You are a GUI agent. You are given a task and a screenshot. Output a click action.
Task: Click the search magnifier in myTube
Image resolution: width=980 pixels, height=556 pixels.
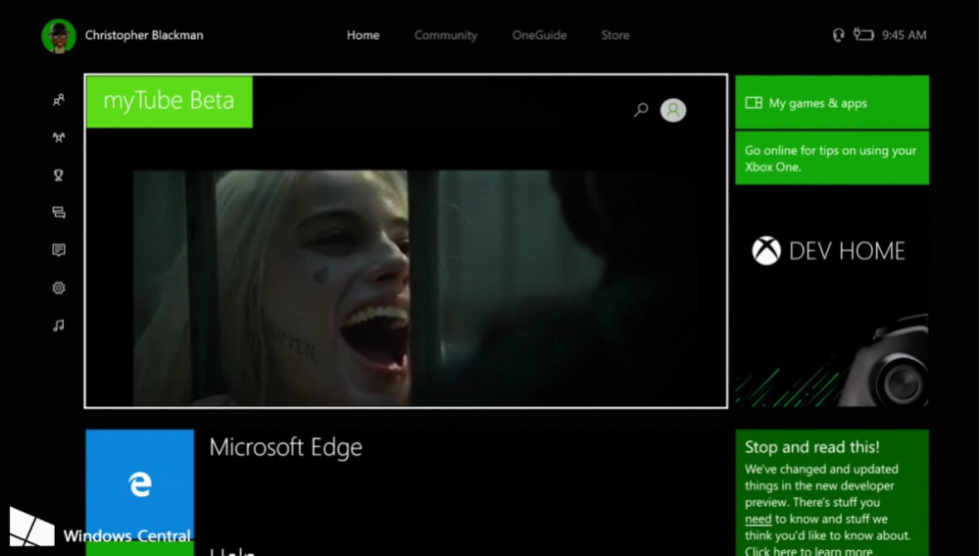[x=641, y=110]
